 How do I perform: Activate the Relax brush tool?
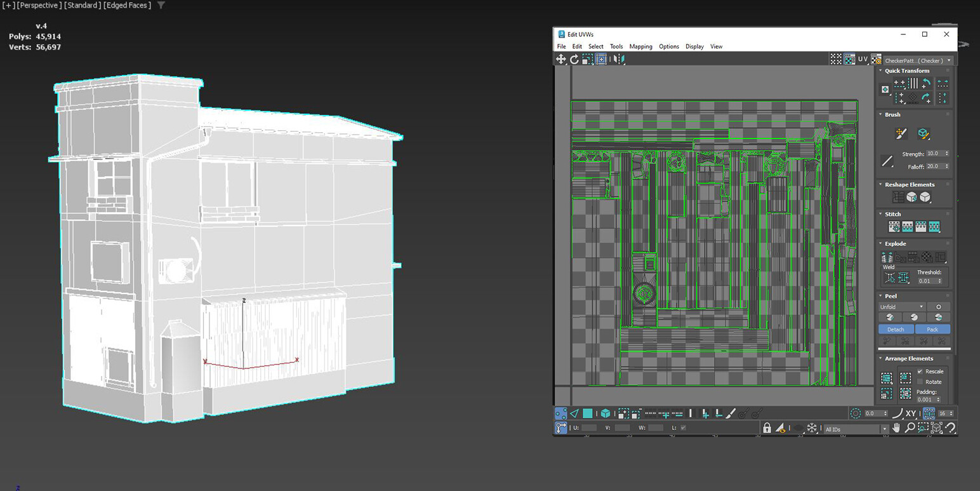(x=924, y=133)
